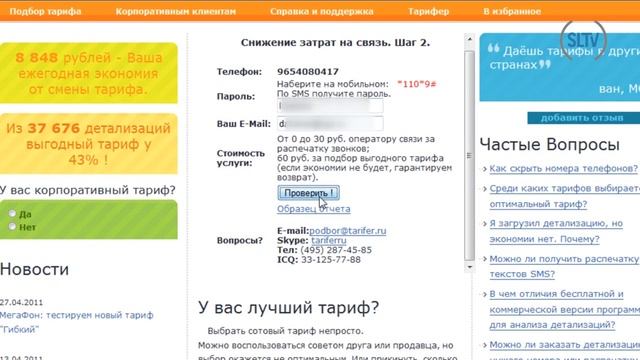The image size is (640, 360).
Task: Click the 8 848 рублей savings banner
Action: point(89,73)
